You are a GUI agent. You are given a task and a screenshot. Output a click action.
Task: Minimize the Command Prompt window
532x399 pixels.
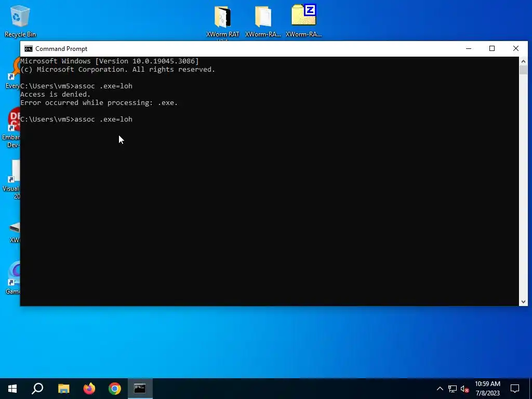point(469,48)
